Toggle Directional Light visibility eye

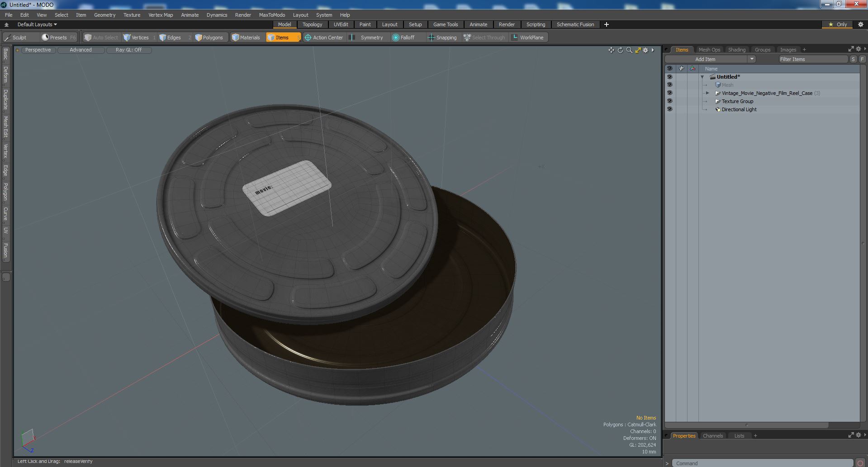tap(669, 109)
